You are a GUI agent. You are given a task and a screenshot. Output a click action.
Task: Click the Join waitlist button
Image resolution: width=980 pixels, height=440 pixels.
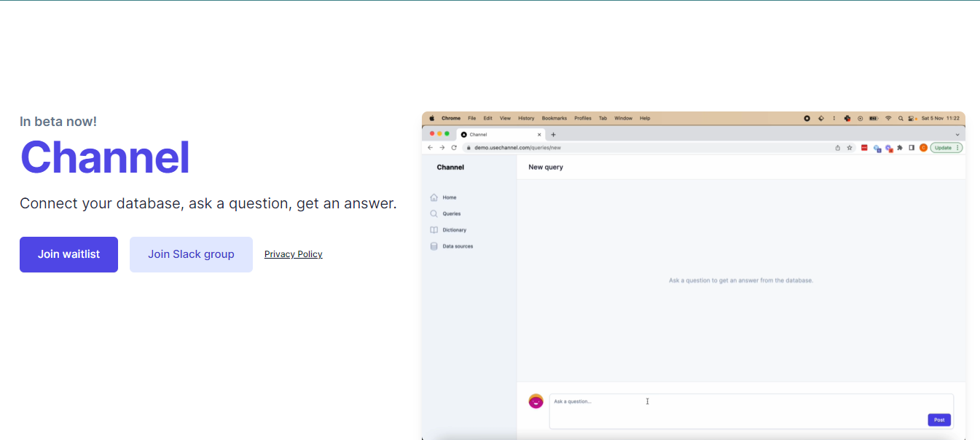pos(68,254)
